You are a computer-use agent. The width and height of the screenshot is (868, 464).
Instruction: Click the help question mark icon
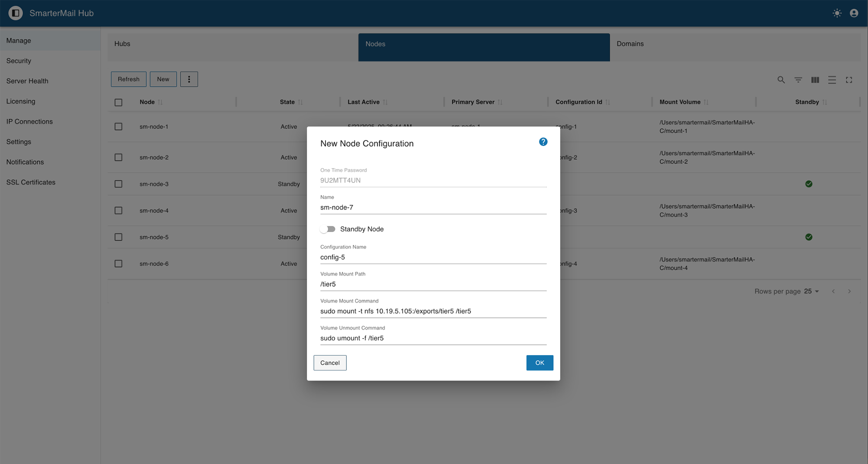[543, 142]
